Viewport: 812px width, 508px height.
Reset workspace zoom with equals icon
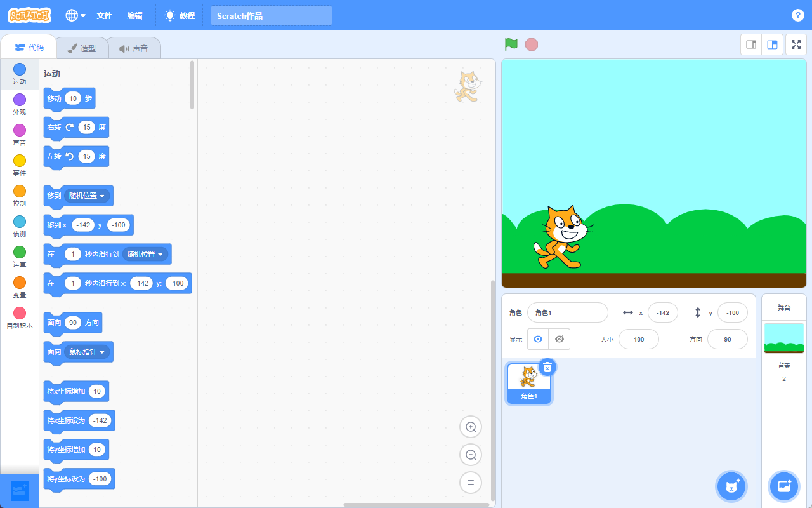click(471, 483)
